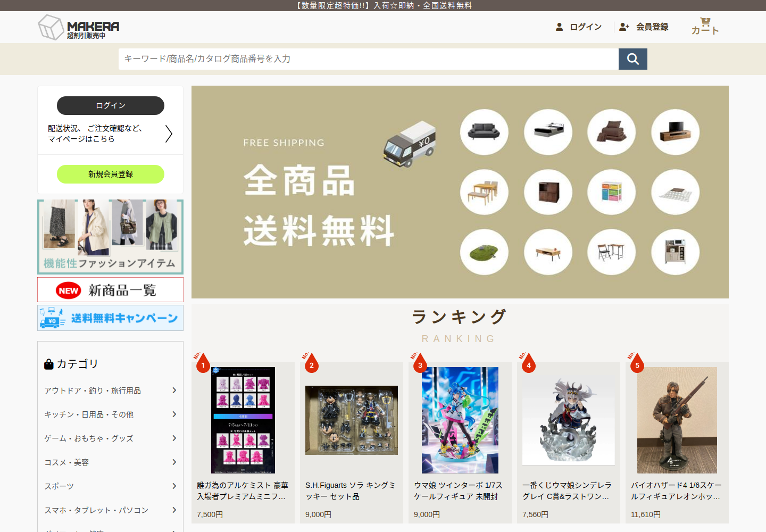Open the ログイン link in header
Screen dimensions: 766x532
click(x=586, y=27)
